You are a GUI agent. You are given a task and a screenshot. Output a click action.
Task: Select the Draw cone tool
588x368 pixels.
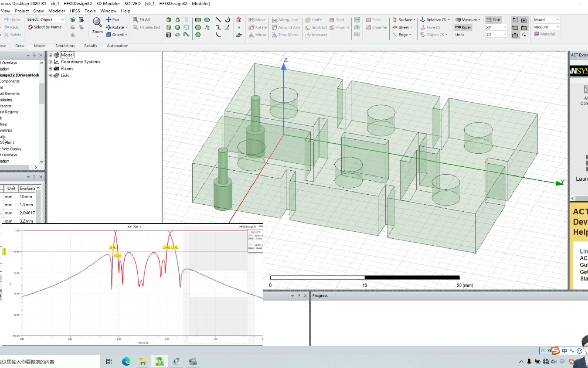point(177,20)
